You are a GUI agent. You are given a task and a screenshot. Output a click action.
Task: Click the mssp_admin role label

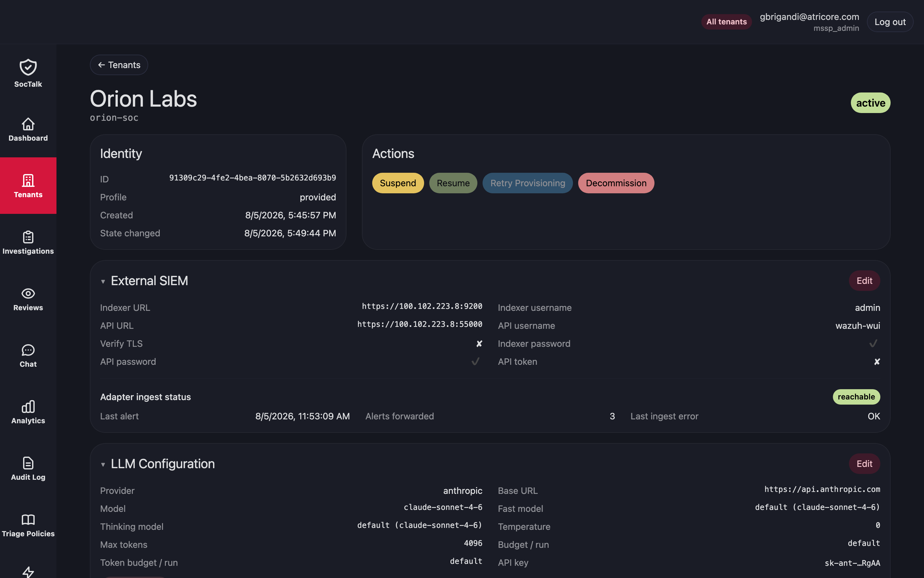point(836,28)
